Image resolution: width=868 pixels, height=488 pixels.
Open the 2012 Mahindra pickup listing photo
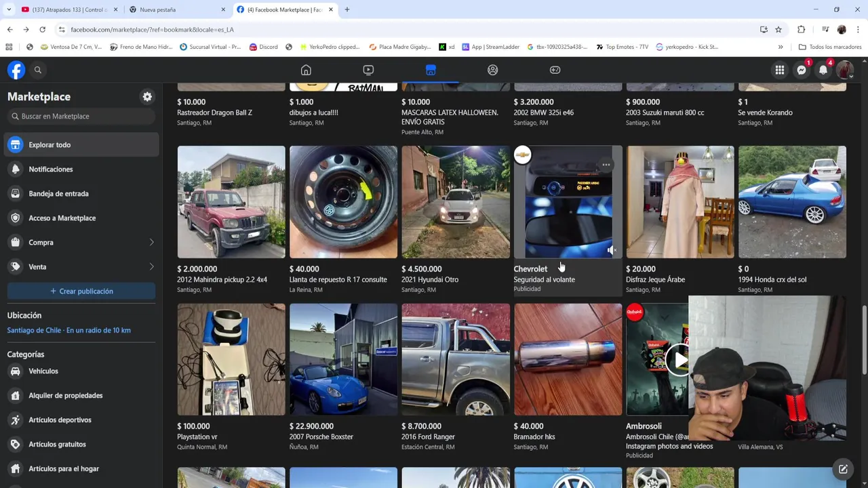[x=231, y=202]
